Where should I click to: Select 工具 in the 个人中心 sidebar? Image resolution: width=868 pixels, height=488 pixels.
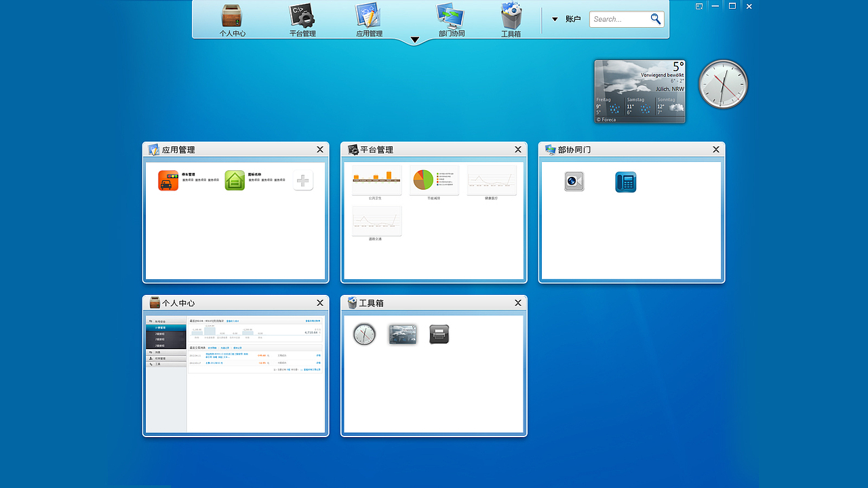point(166,364)
